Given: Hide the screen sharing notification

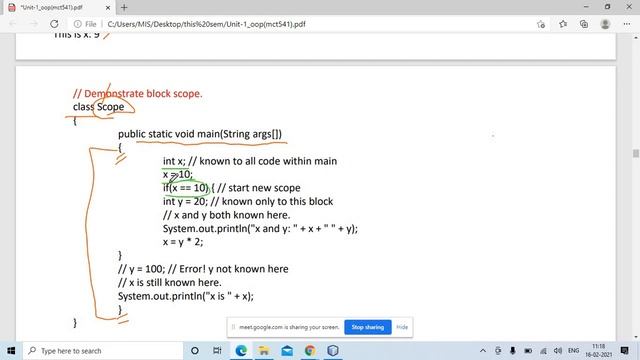Looking at the screenshot, I should point(402,327).
